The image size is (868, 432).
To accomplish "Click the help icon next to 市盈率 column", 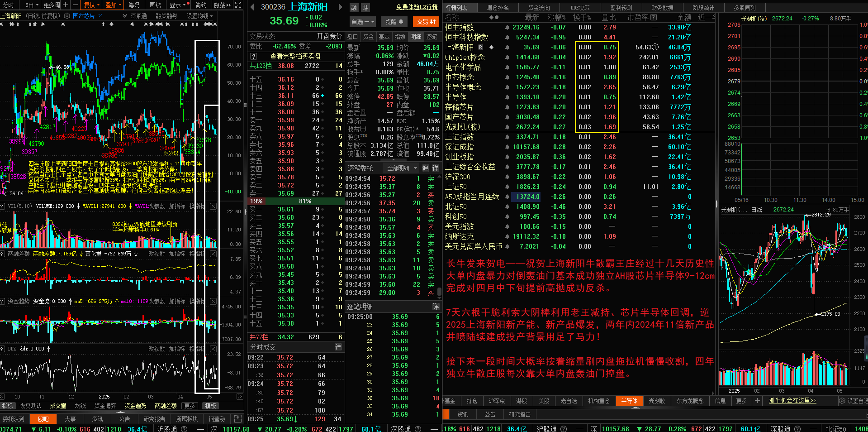I will click(653, 17).
